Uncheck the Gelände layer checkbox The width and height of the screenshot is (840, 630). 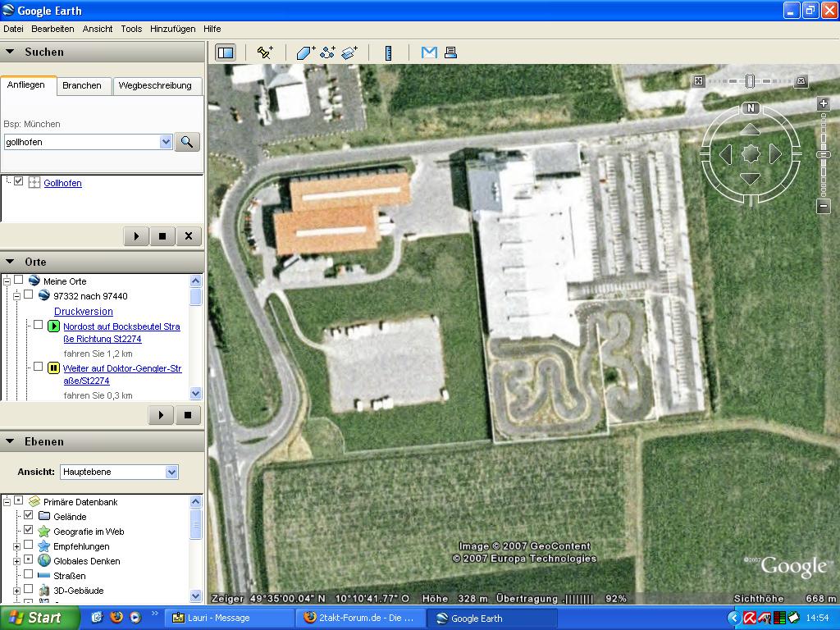[29, 516]
